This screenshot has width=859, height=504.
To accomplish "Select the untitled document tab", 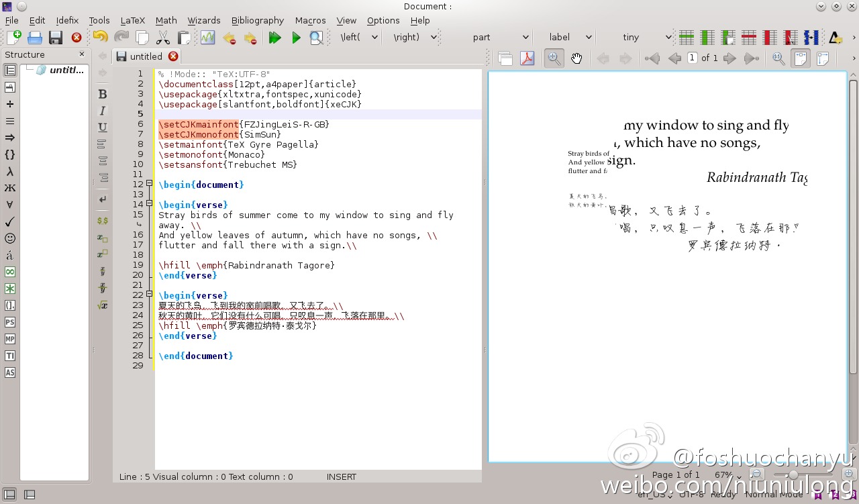I will click(x=146, y=56).
